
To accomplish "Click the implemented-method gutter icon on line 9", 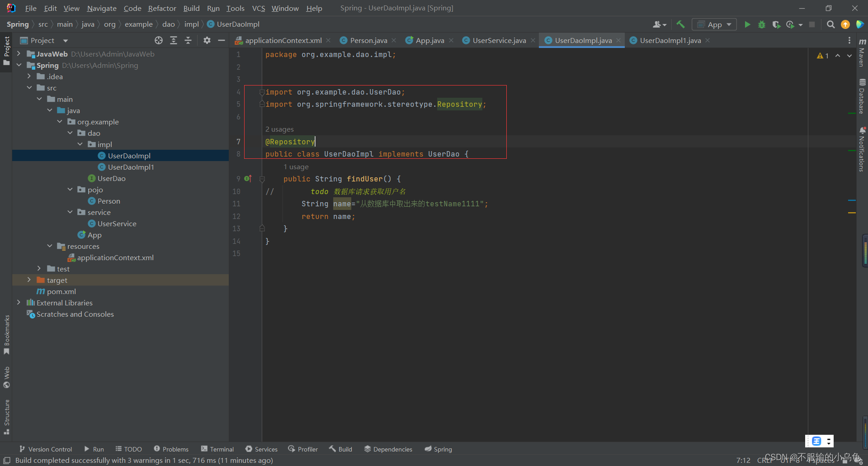I will click(x=248, y=179).
